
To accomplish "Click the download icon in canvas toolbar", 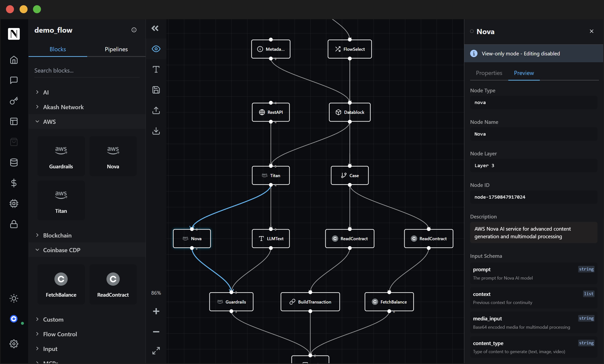I will (156, 131).
